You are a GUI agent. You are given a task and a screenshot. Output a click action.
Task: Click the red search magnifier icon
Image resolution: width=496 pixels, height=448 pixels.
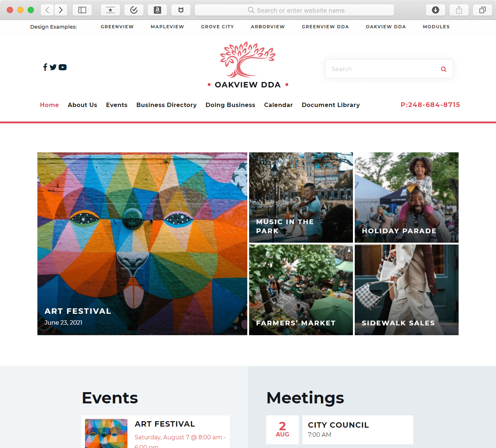[443, 69]
